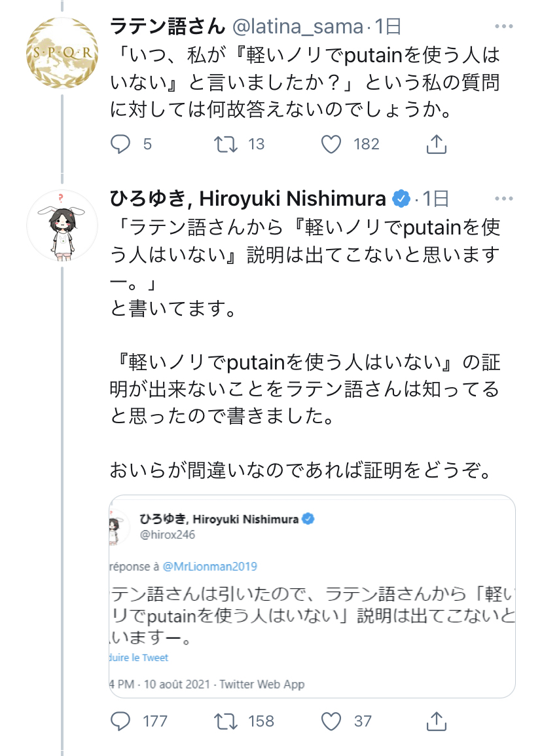This screenshot has height=756, width=542.
Task: Click the blue verified badge beside Nishimura
Action: point(401,198)
